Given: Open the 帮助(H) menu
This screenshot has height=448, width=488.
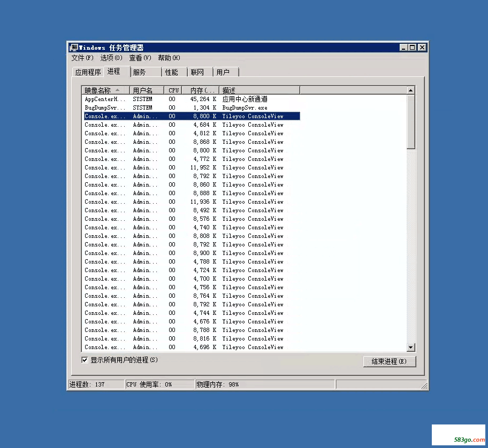Looking at the screenshot, I should (x=169, y=58).
